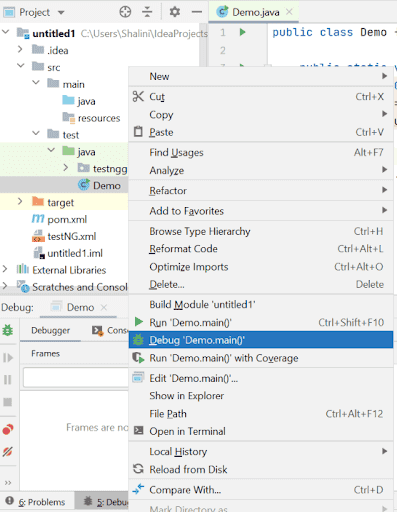The image size is (397, 512).
Task: Collapse the main folder
Action: 36,83
